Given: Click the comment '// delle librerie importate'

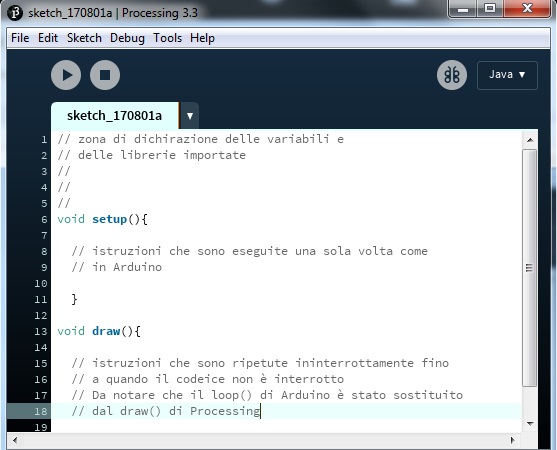Looking at the screenshot, I should tap(152, 155).
